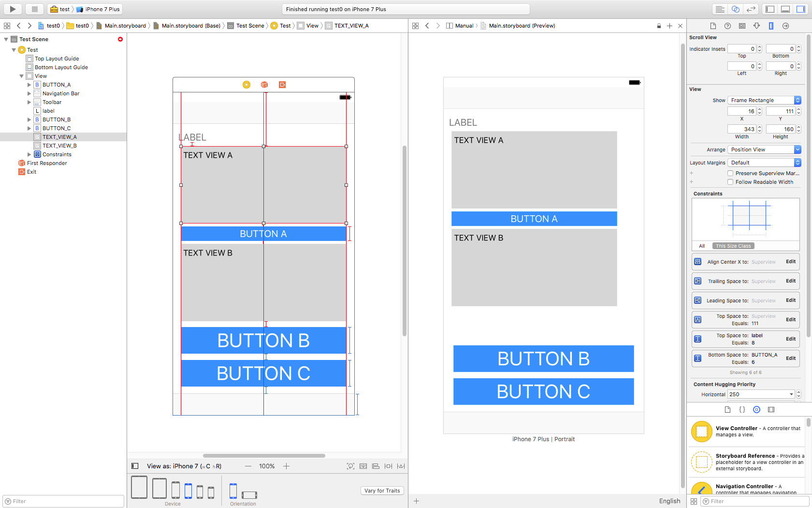Click the Width input field
The image size is (812, 508).
742,129
